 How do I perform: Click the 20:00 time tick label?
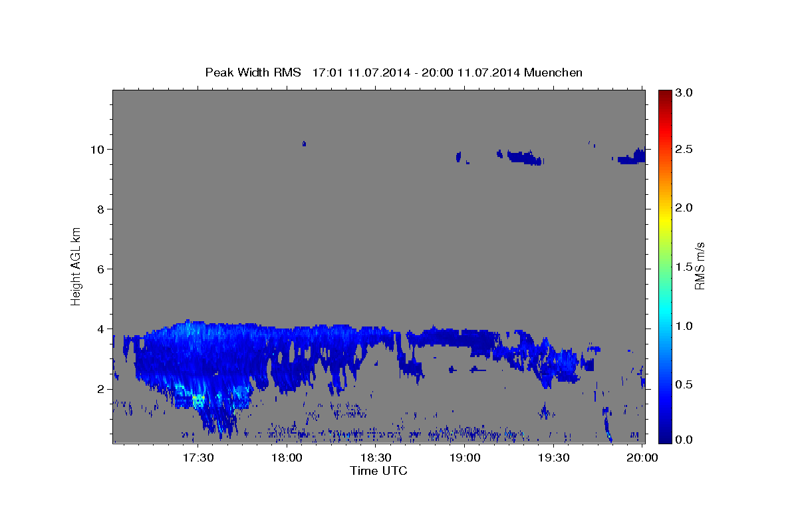pos(642,458)
